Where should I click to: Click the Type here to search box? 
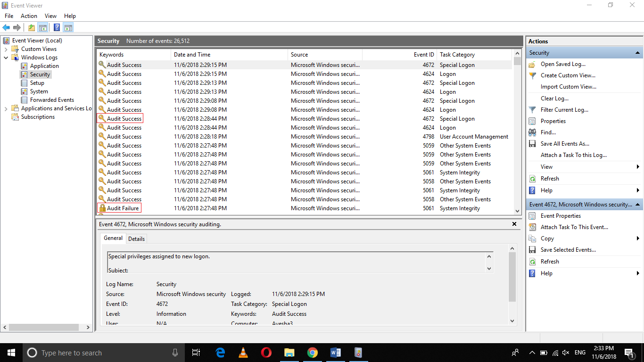point(104,353)
